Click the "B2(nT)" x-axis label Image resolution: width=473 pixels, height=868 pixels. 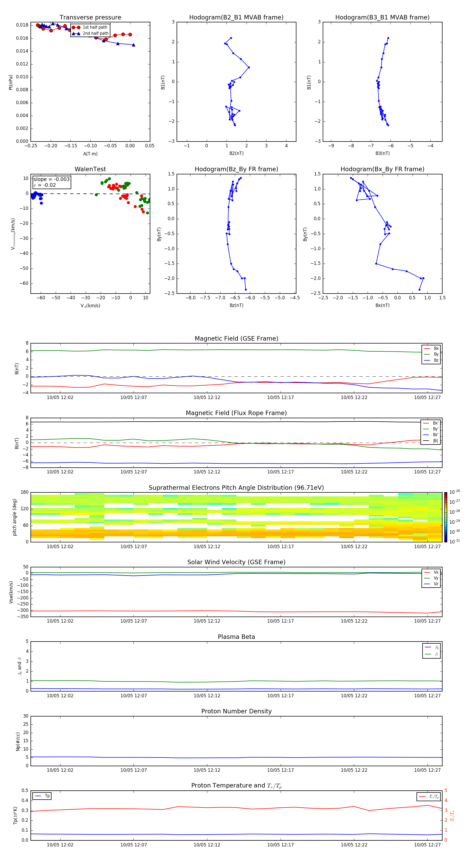236,154
